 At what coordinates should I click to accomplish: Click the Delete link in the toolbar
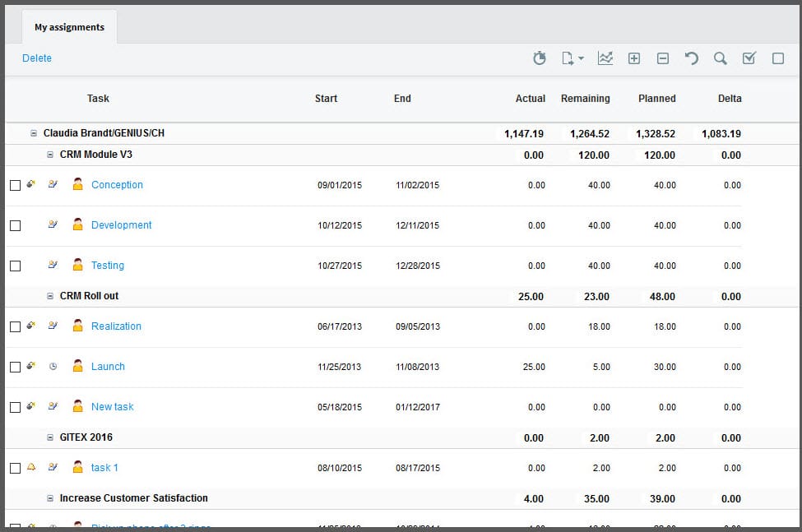(37, 58)
